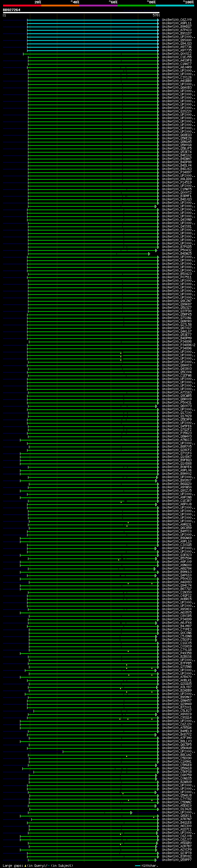The width and height of the screenshot is (197, 868).
Task: Open hit UniRef100_B3RMF1
Action: coord(177,196)
